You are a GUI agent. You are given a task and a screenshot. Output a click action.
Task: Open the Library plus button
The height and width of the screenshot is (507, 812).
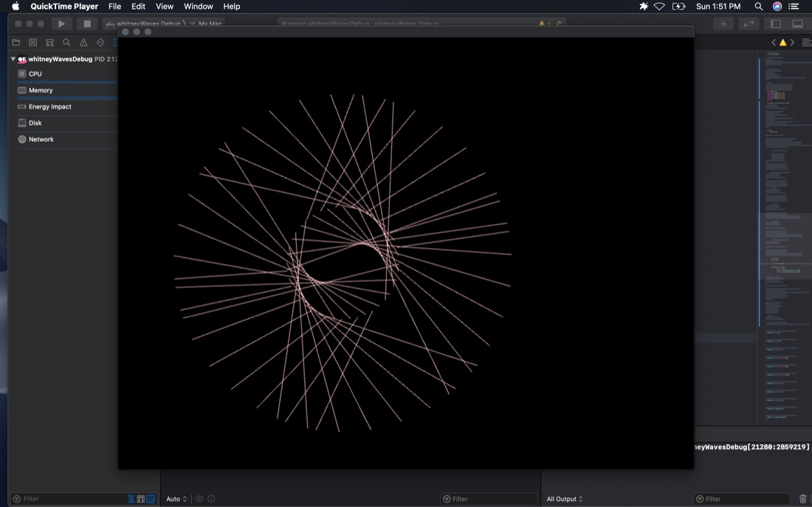point(723,24)
